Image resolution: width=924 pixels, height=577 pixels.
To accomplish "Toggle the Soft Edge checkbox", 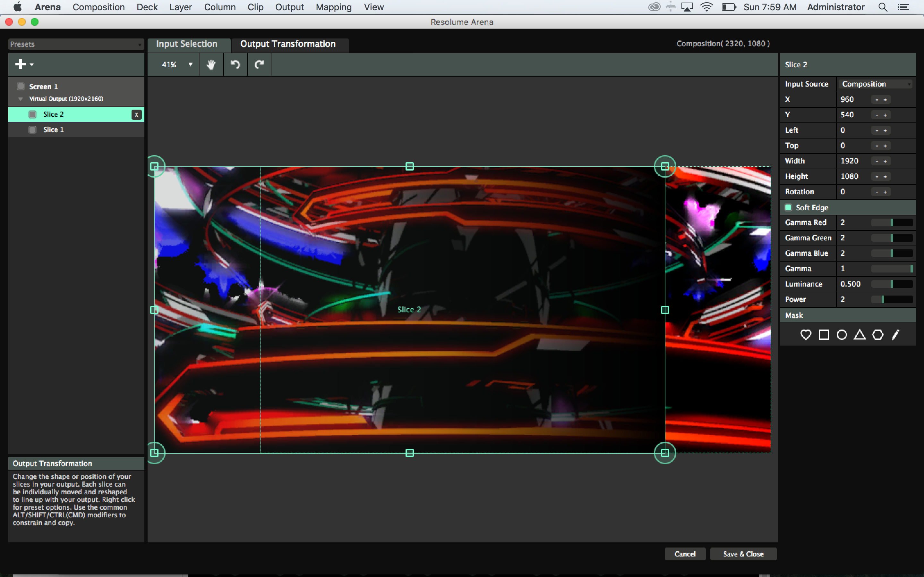I will coord(789,207).
